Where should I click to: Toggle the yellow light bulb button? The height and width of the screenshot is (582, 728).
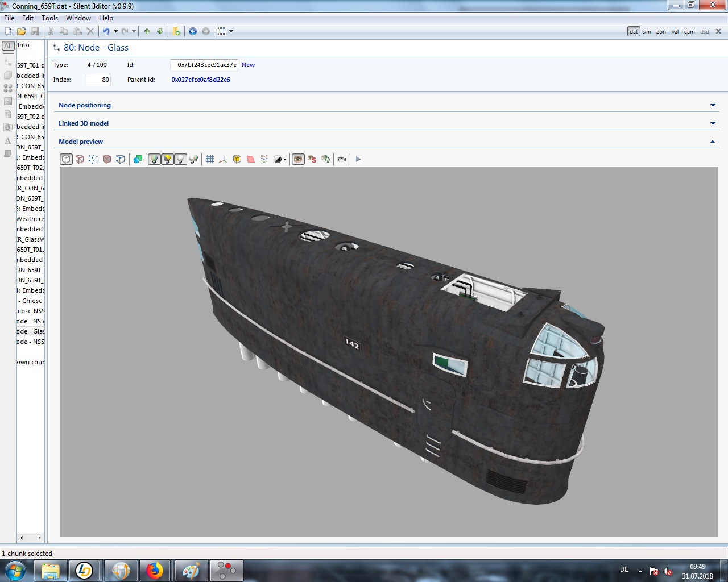point(167,159)
